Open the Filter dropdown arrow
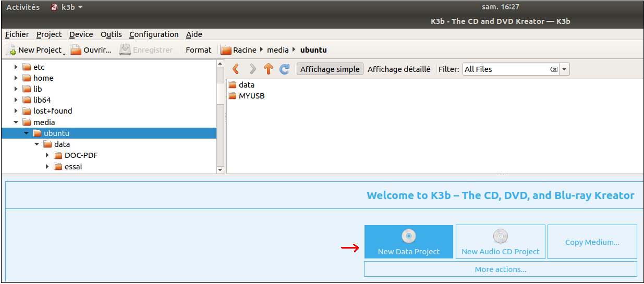The width and height of the screenshot is (644, 284). coord(565,69)
